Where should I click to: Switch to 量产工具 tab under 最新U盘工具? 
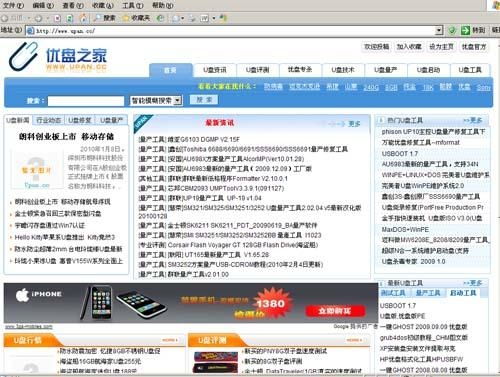(428, 293)
